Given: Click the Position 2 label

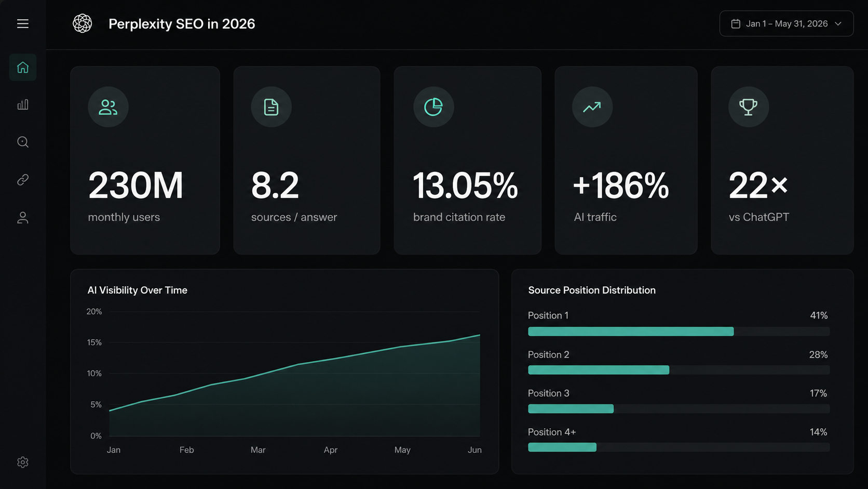Looking at the screenshot, I should click(x=548, y=354).
